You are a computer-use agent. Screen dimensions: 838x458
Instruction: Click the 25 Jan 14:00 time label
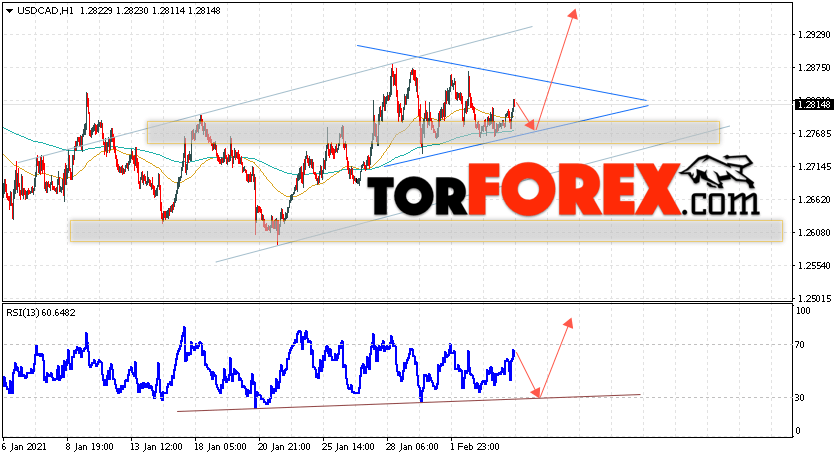[x=348, y=447]
